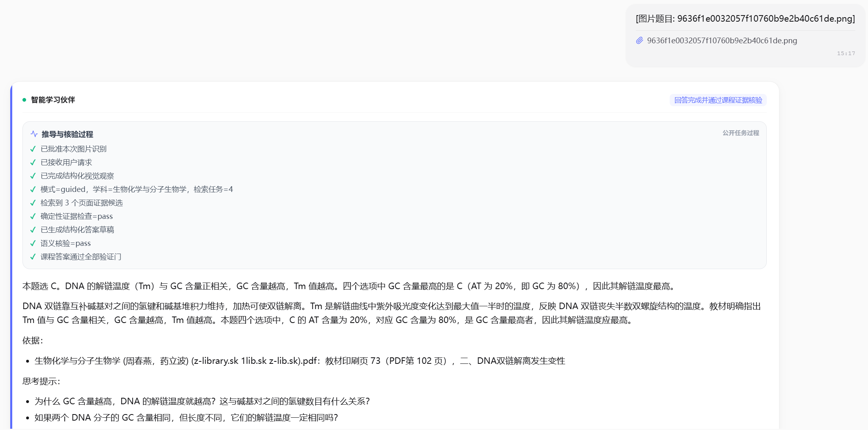The width and height of the screenshot is (868, 430).
Task: Select the 检索到 3 个页面证据候选 text
Action: click(82, 203)
